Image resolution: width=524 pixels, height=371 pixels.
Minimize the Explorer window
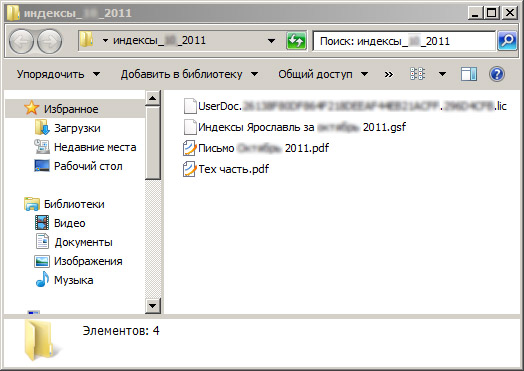(475, 13)
